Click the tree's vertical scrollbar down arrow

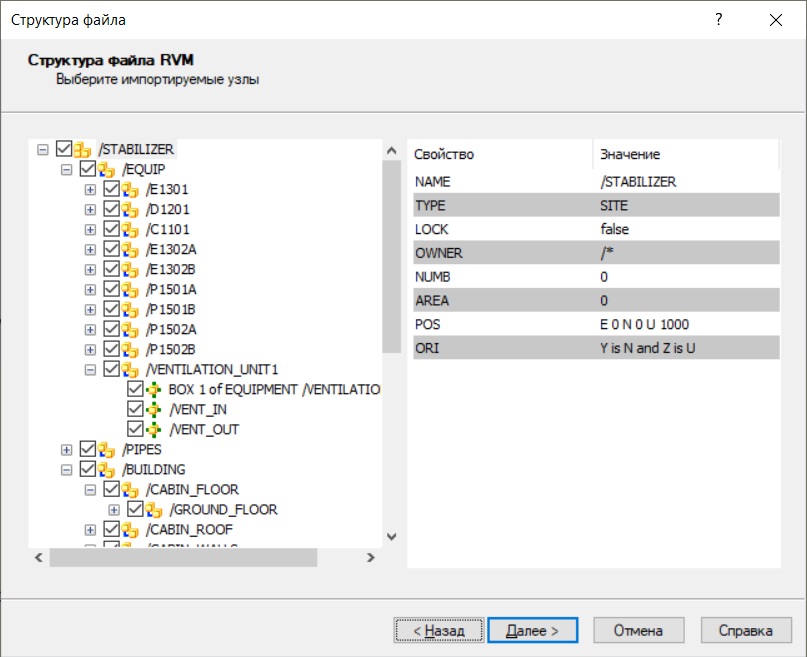point(391,537)
